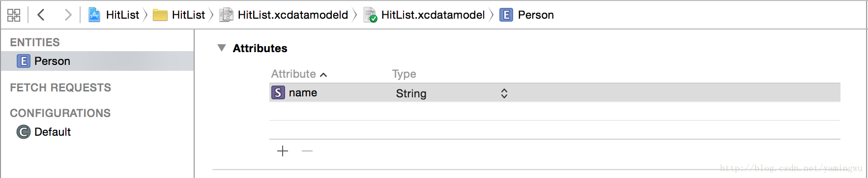This screenshot has width=868, height=178.
Task: Go forward with the right arrow
Action: click(68, 15)
